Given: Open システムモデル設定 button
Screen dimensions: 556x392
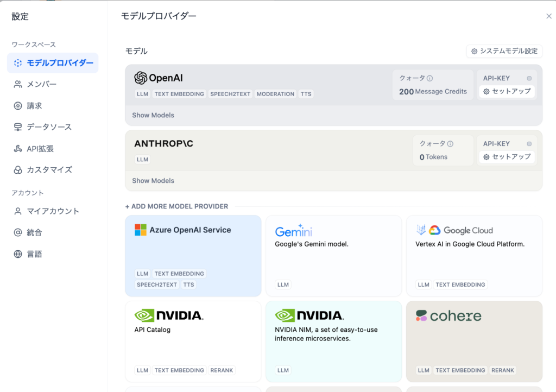Looking at the screenshot, I should [504, 52].
